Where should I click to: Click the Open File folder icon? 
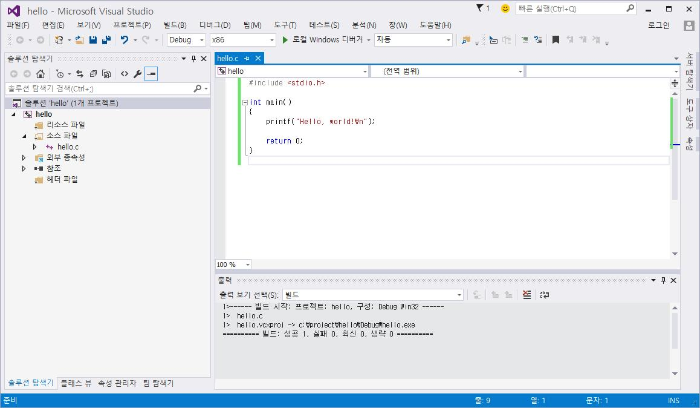click(x=79, y=40)
